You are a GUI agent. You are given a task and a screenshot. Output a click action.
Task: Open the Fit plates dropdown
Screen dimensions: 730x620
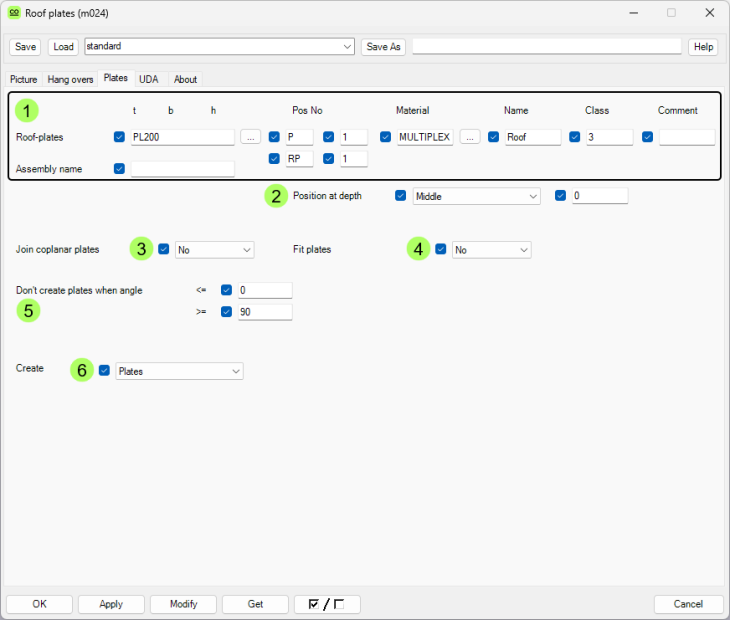[x=491, y=250]
